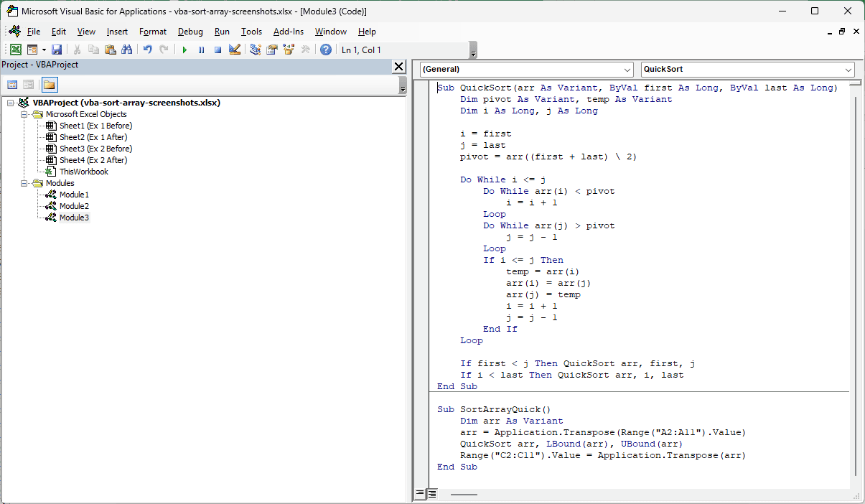Image resolution: width=865 pixels, height=504 pixels.
Task: Open Find with the binoculars icon
Action: (x=126, y=50)
